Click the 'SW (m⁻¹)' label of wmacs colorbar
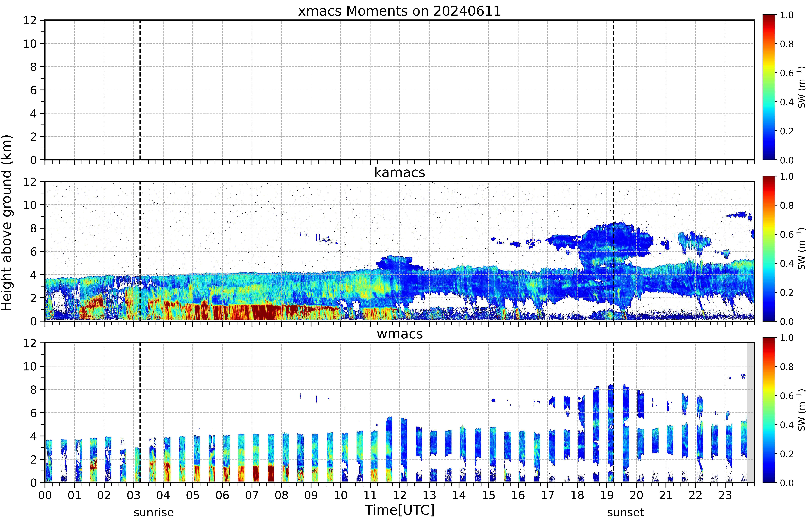 pyautogui.click(x=801, y=410)
